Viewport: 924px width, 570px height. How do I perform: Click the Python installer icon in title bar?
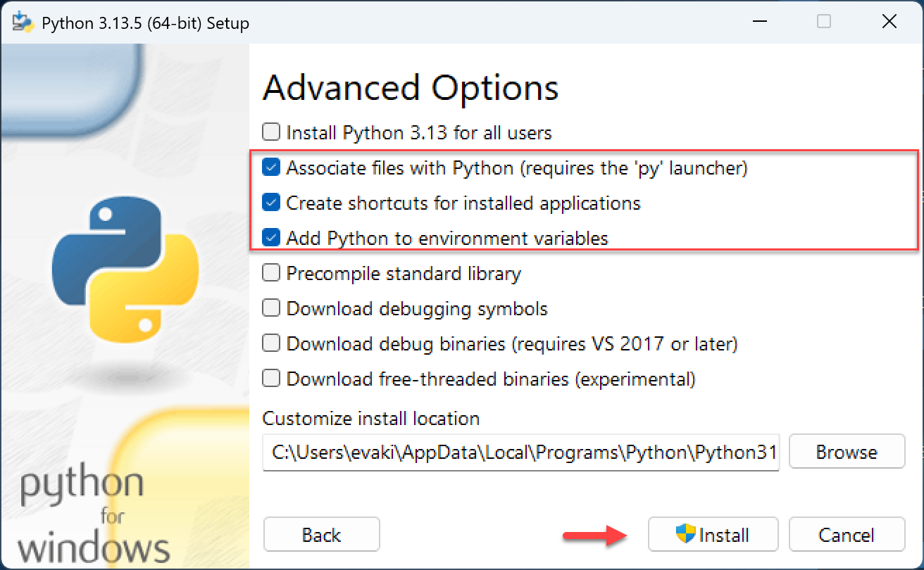point(23,23)
